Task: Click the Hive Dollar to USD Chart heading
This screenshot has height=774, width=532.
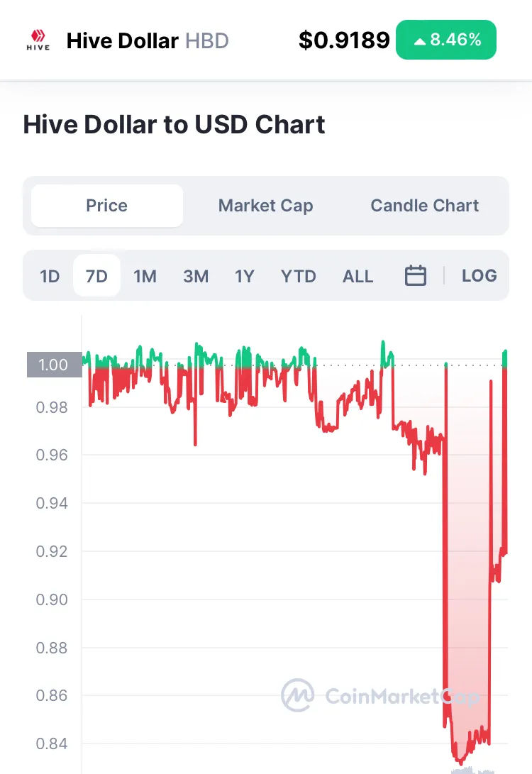Action: tap(174, 125)
